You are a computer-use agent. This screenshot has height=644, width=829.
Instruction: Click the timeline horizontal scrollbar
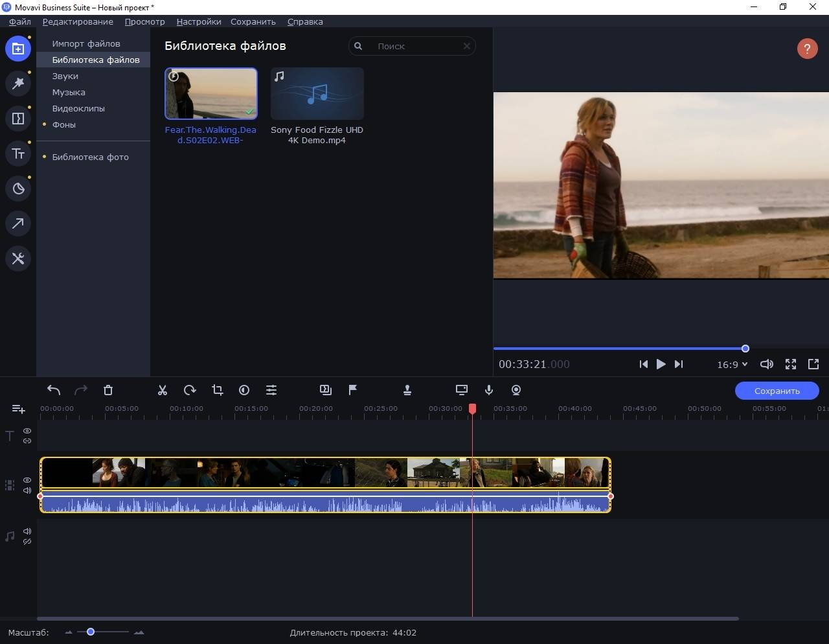coord(387,619)
